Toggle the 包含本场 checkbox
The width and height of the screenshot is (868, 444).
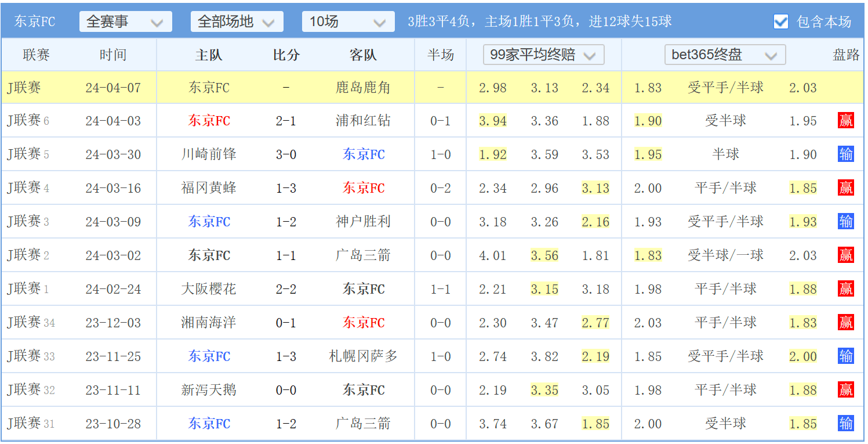781,21
